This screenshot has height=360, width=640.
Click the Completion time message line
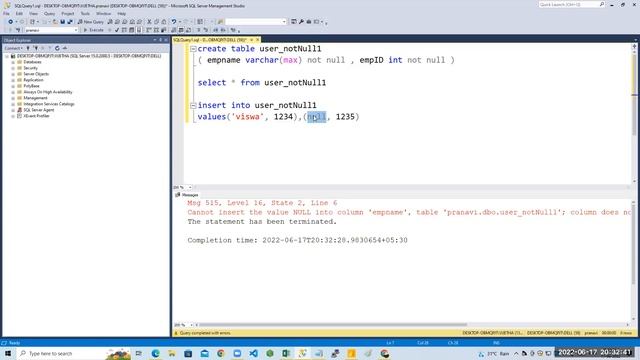tap(298, 240)
